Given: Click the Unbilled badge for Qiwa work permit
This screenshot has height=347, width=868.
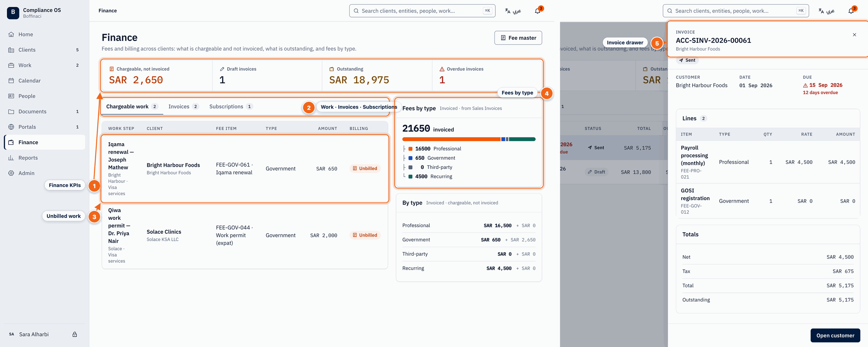Looking at the screenshot, I should [x=365, y=235].
